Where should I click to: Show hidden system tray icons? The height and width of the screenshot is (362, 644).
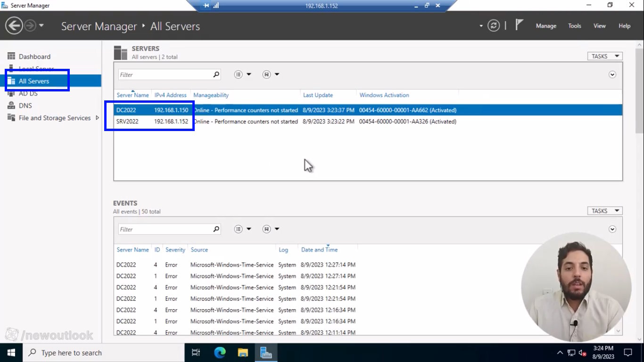click(560, 353)
